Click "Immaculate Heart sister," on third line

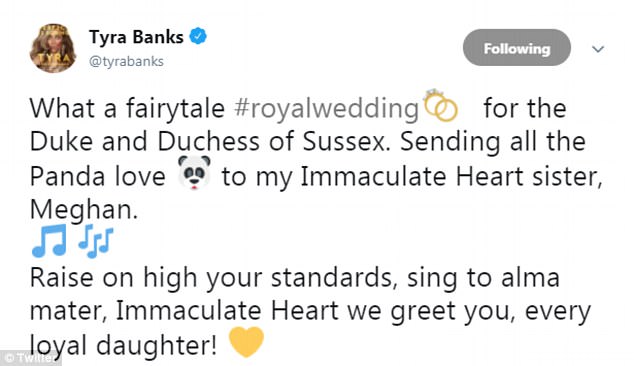click(x=451, y=177)
